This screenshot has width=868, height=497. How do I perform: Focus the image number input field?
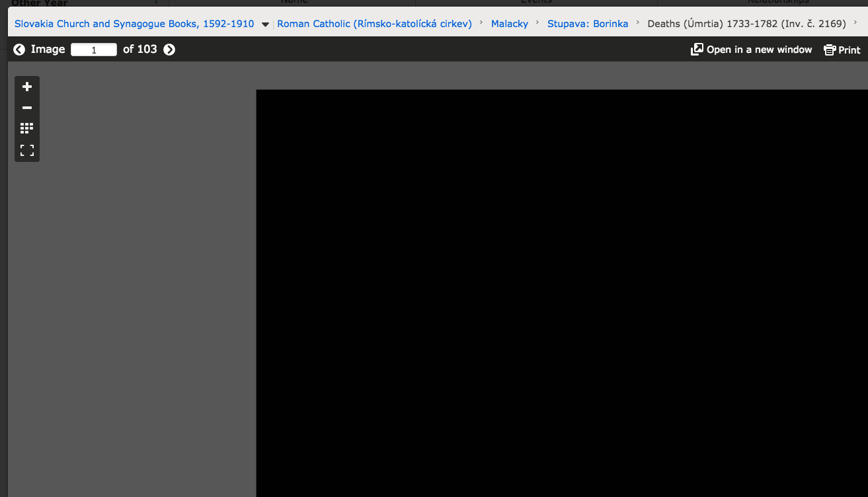(94, 50)
